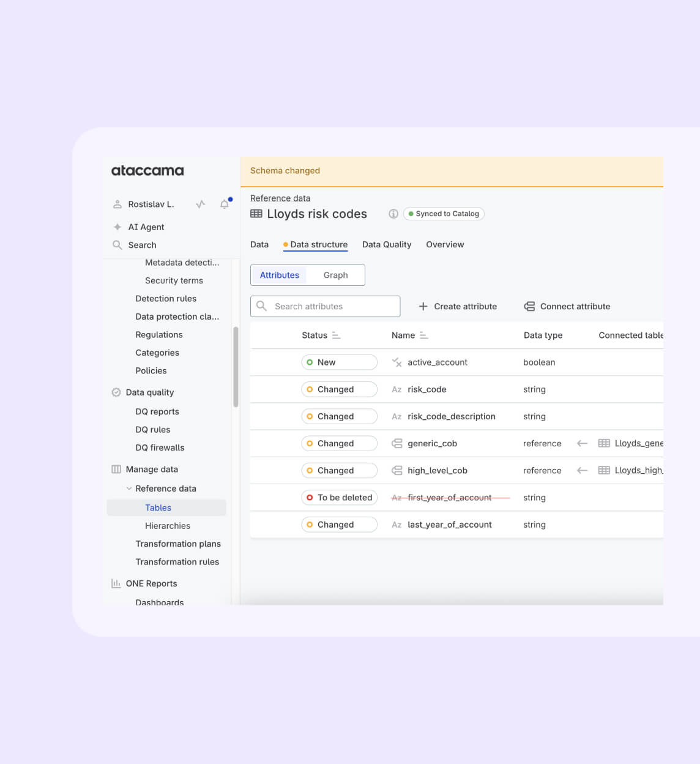
Task: Open the Data tab
Action: pos(259,244)
